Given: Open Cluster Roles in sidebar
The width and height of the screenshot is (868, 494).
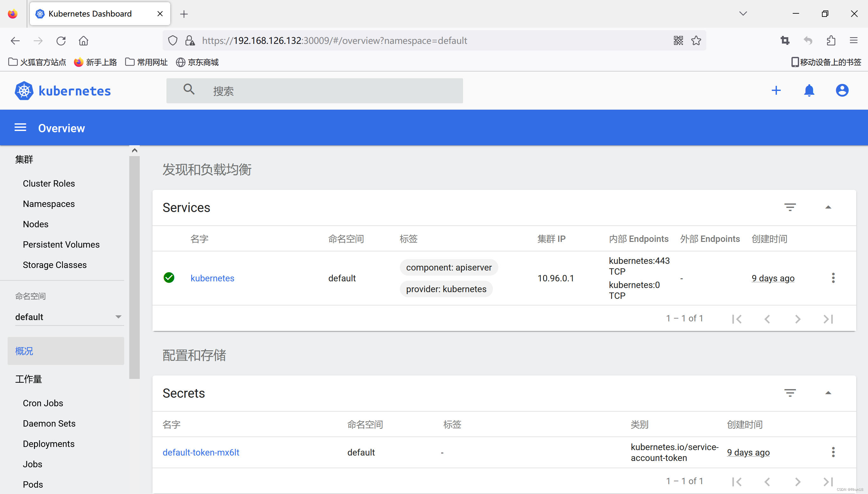Looking at the screenshot, I should (x=49, y=183).
